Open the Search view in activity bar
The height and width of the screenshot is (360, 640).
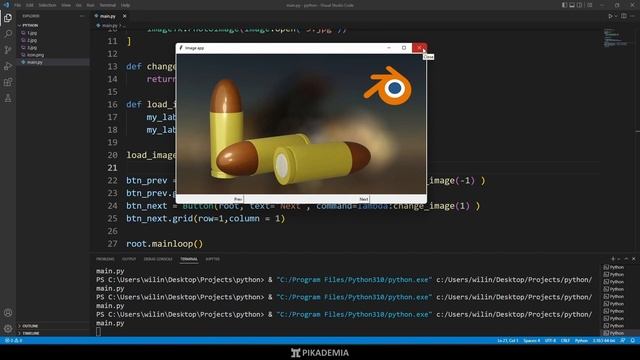pos(8,34)
